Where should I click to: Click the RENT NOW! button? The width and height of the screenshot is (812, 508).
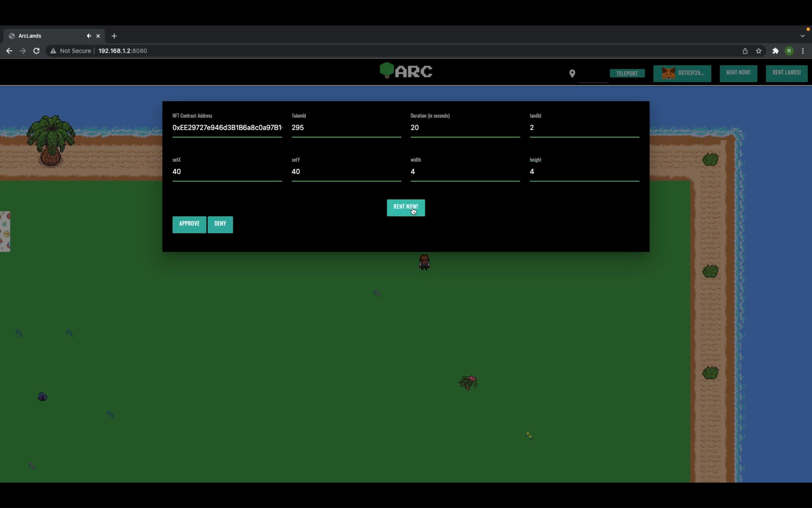click(x=406, y=208)
